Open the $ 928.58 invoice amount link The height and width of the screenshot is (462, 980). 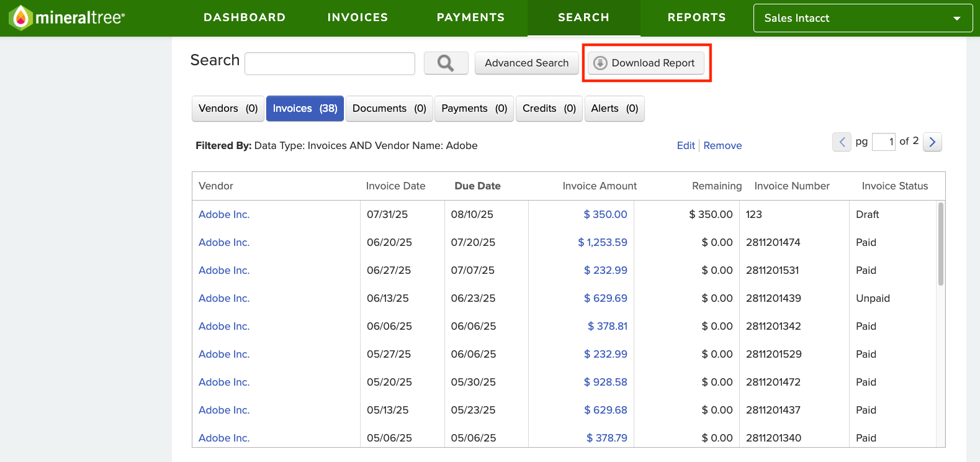coord(605,382)
